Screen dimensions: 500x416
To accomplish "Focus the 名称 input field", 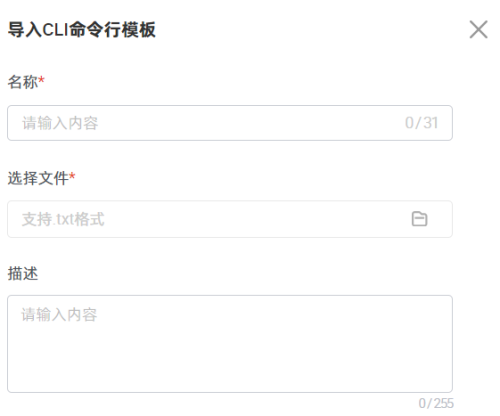I will (x=230, y=123).
